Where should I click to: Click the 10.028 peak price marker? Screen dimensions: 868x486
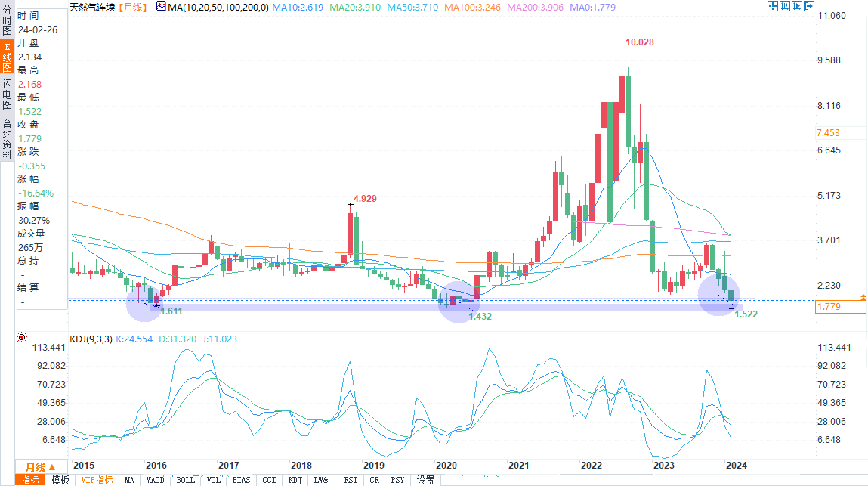pyautogui.click(x=639, y=41)
